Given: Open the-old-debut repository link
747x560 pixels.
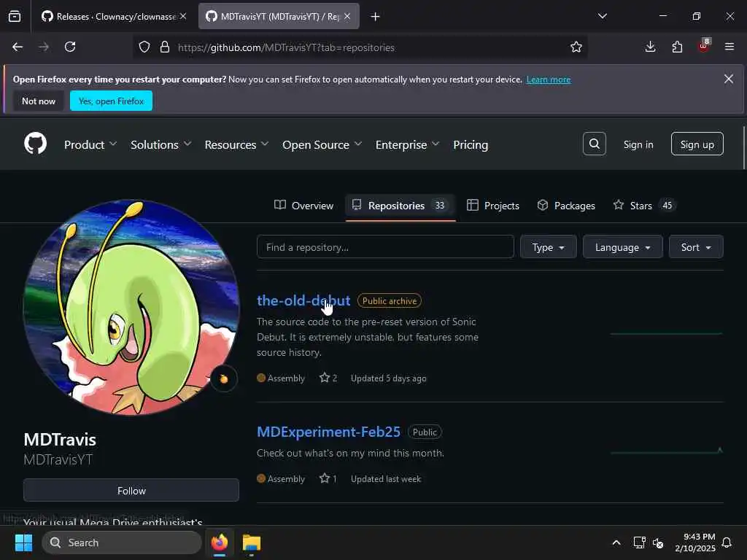Looking at the screenshot, I should tap(303, 300).
